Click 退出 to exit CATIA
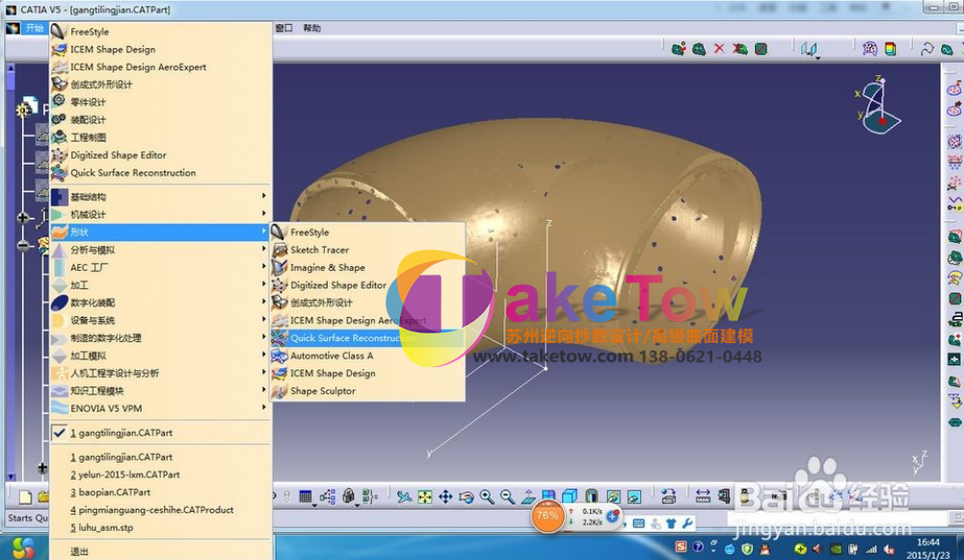The height and width of the screenshot is (560, 964). pyautogui.click(x=161, y=551)
